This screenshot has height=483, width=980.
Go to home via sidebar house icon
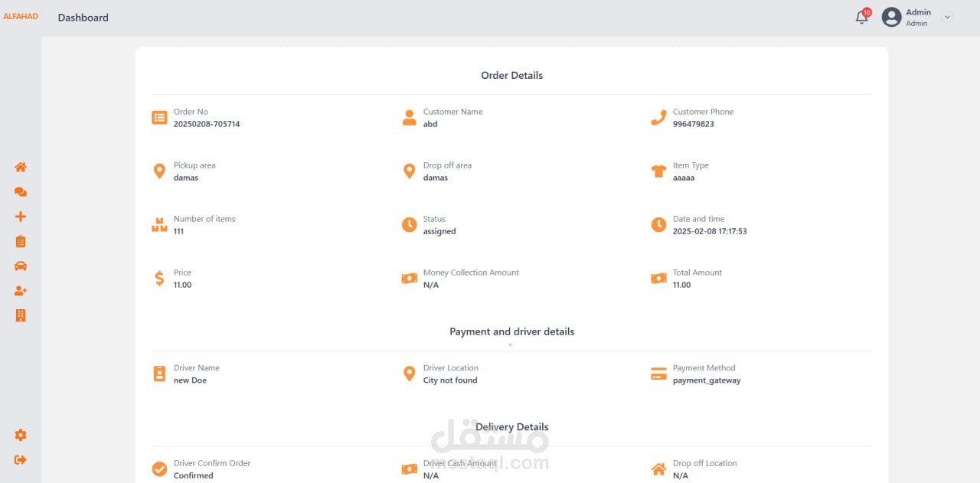[x=21, y=168]
